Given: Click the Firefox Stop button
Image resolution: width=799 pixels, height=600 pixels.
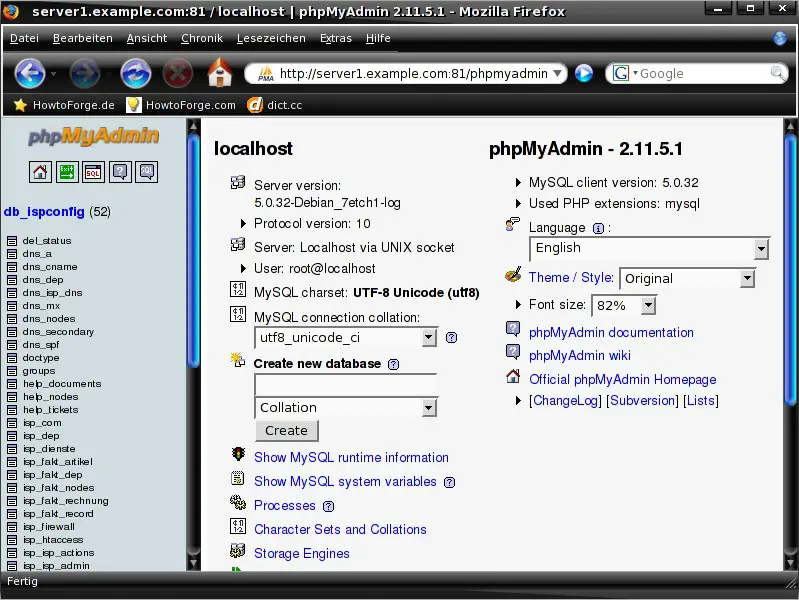Looking at the screenshot, I should pos(178,73).
